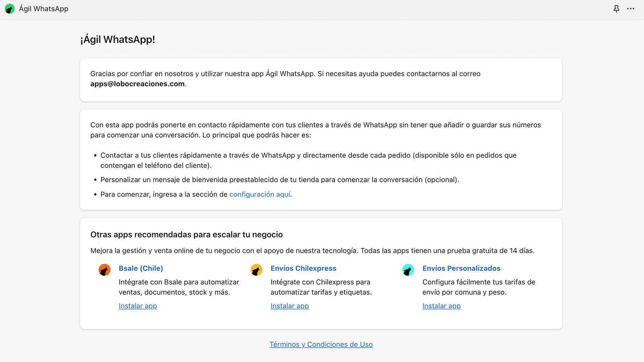Open the more options ellipsis menu
Viewport: 644px width, 362px height.
[x=631, y=9]
